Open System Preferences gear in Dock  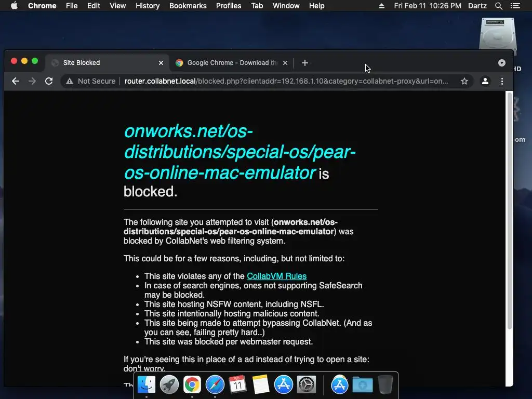click(307, 385)
